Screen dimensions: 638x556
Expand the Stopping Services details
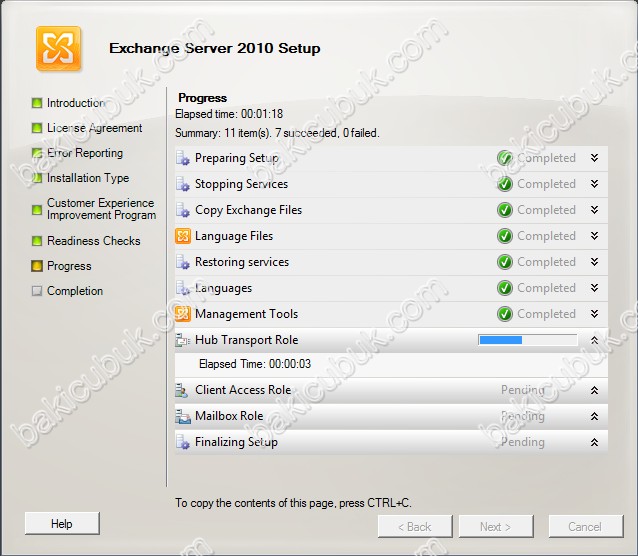594,184
